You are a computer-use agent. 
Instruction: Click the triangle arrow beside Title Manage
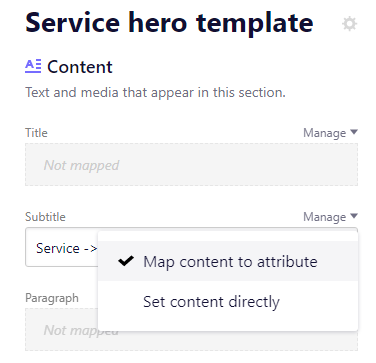tap(354, 132)
